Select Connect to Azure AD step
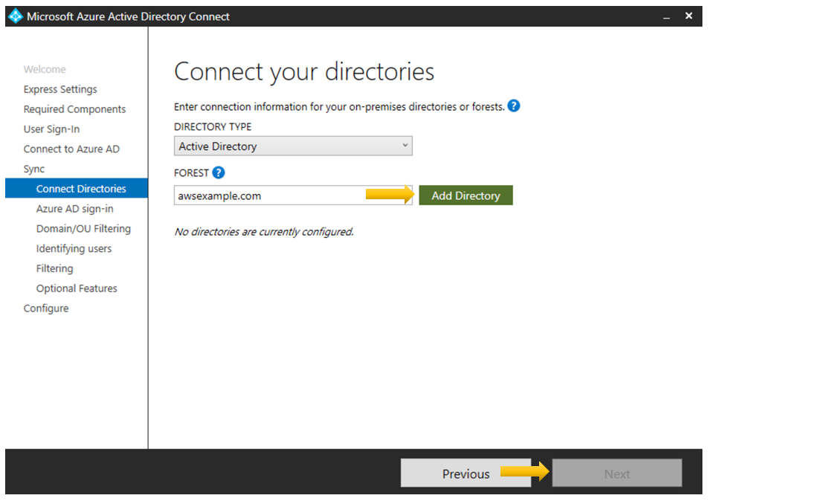 [70, 149]
